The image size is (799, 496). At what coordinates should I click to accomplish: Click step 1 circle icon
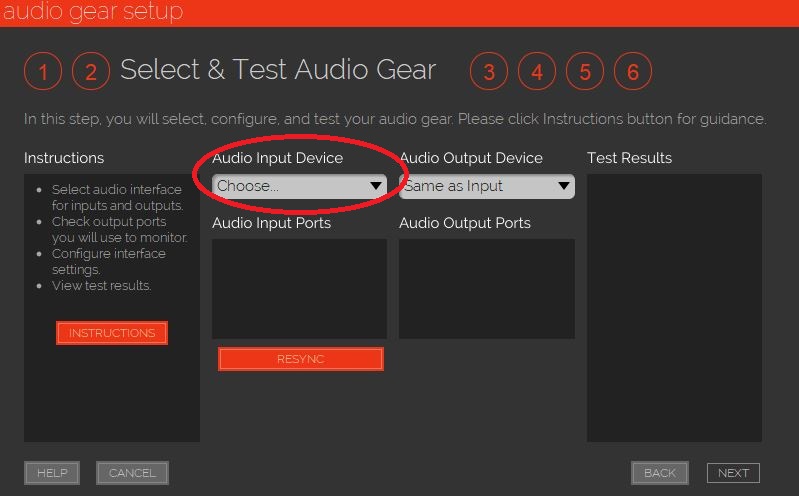(x=43, y=72)
